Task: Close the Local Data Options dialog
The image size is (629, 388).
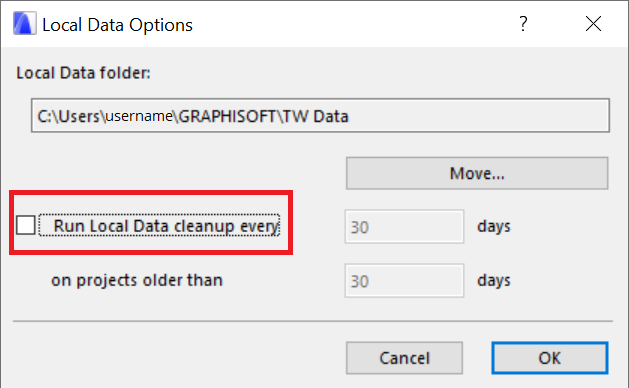Action: (x=593, y=24)
